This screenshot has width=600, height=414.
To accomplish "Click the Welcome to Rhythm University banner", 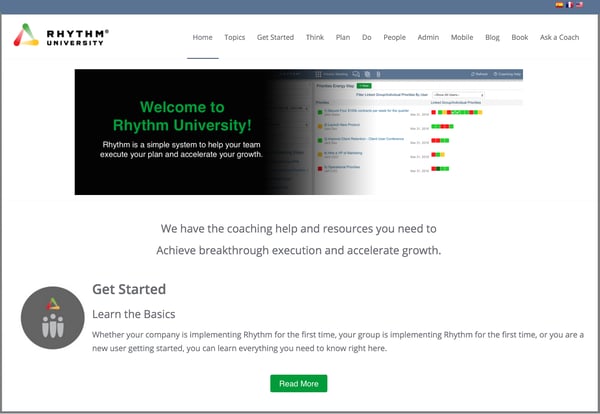I will (299, 132).
